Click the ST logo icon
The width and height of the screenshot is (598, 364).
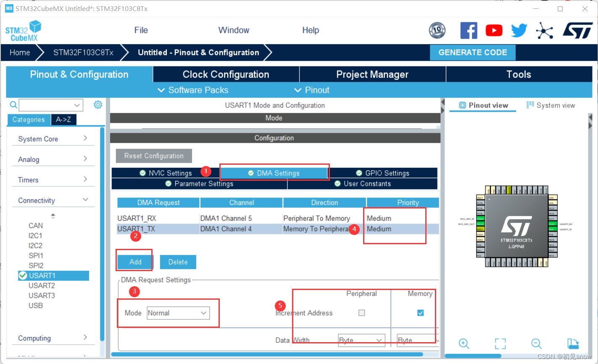pyautogui.click(x=578, y=30)
